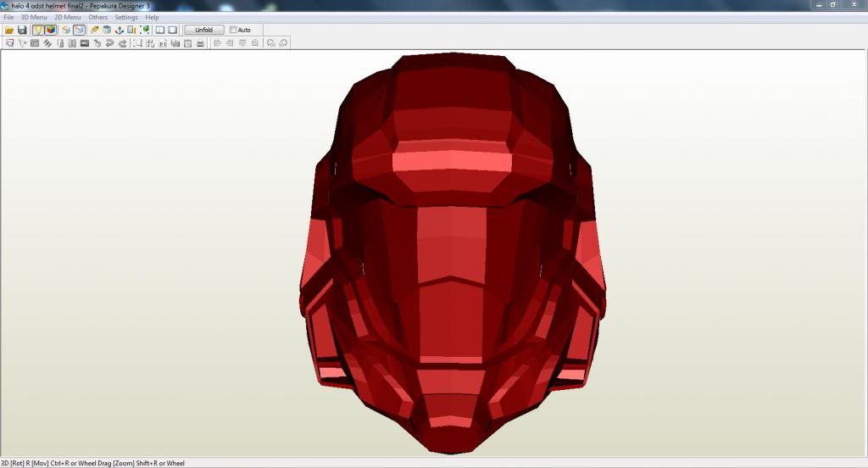The width and height of the screenshot is (868, 468).
Task: Click the dotted rectangle select icon
Action: pyautogui.click(x=137, y=43)
